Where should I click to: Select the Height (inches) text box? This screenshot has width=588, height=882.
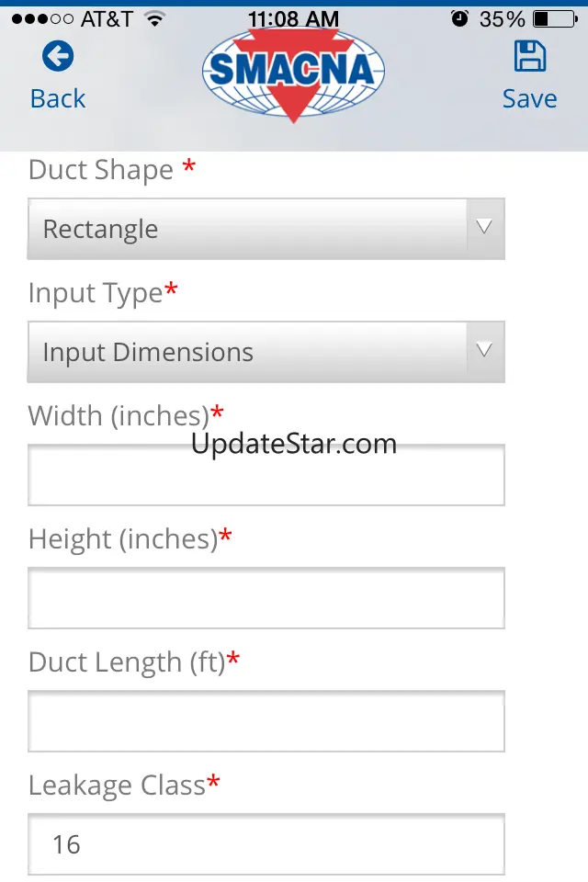coord(266,598)
